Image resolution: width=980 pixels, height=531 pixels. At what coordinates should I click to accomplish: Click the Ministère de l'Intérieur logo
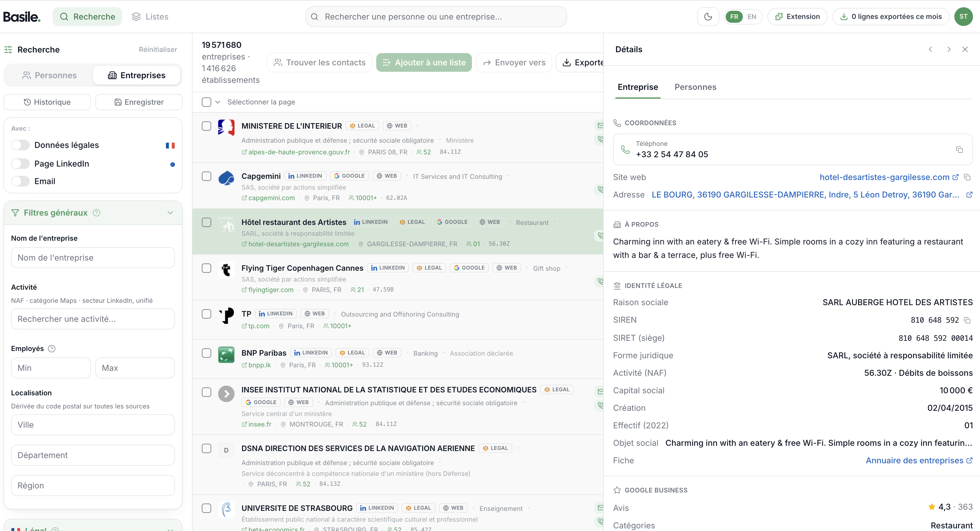coord(226,127)
